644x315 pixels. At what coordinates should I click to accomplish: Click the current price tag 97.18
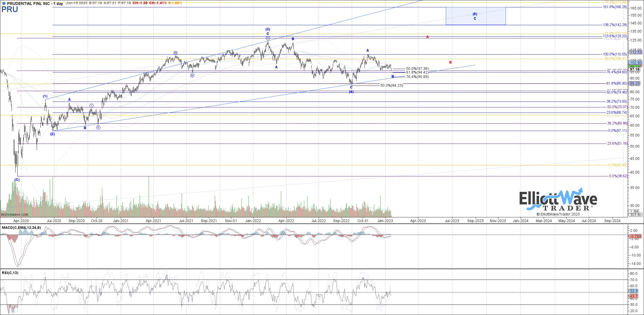[635, 70]
